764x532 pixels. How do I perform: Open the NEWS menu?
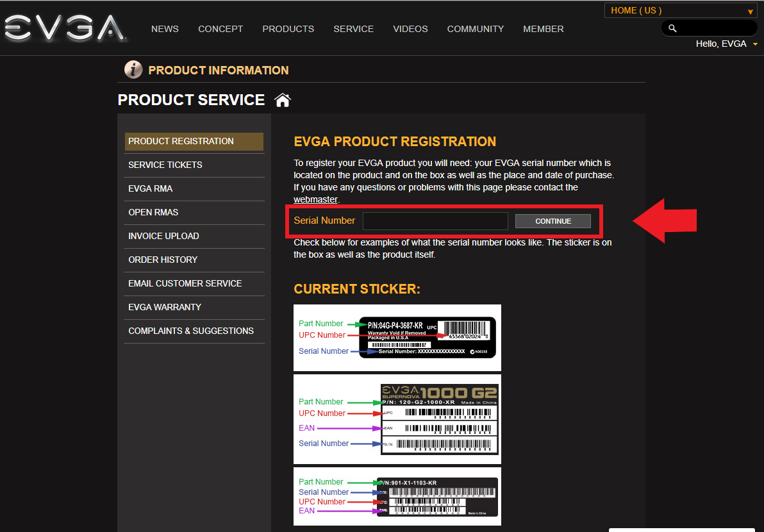pos(165,29)
